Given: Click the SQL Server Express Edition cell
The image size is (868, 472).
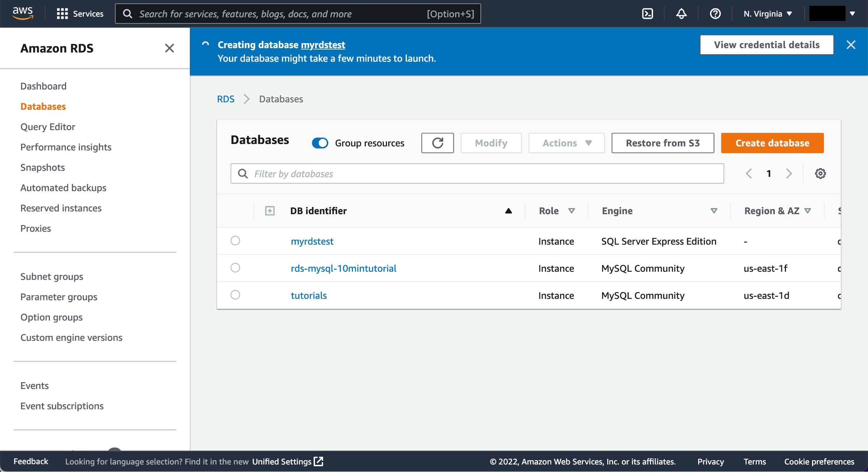Looking at the screenshot, I should [x=659, y=241].
